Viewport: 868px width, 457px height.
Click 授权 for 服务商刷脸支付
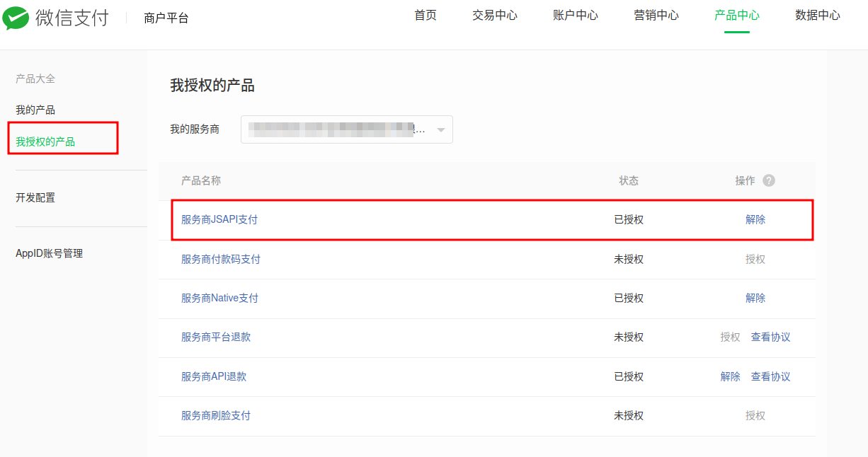pyautogui.click(x=755, y=415)
